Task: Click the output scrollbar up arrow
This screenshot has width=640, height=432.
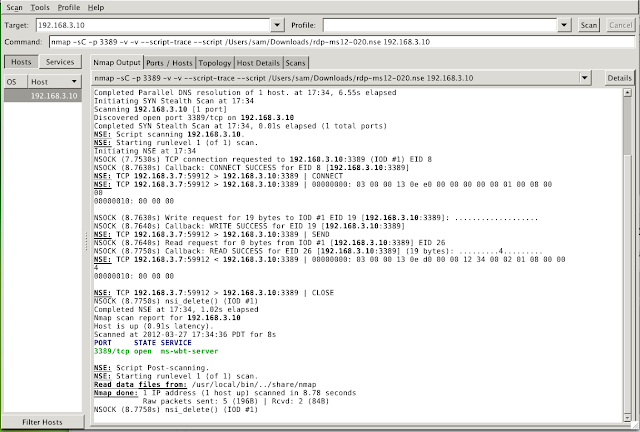Action: point(627,93)
